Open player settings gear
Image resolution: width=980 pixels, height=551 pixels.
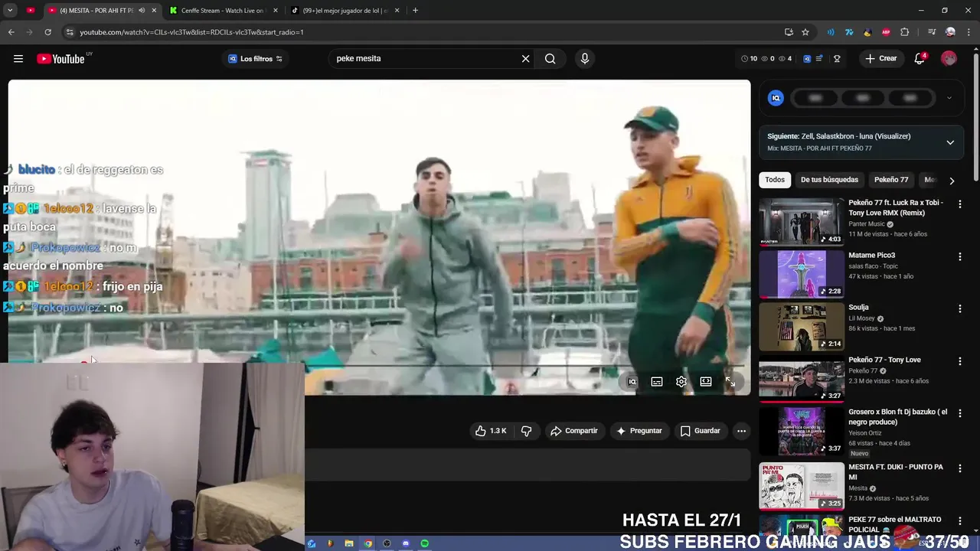coord(681,382)
